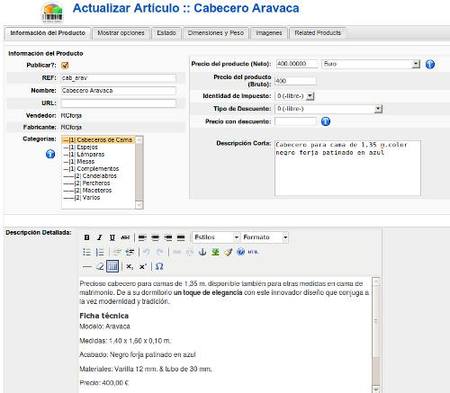450x393 pixels.
Task: Click the Precio del producto Bruto field
Action: pyautogui.click(x=295, y=81)
